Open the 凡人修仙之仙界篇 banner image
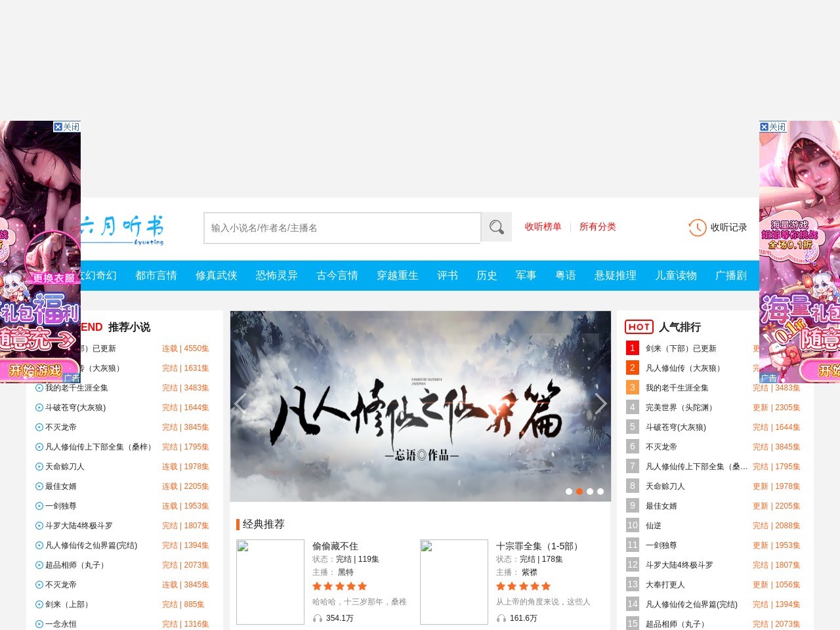 [421, 406]
